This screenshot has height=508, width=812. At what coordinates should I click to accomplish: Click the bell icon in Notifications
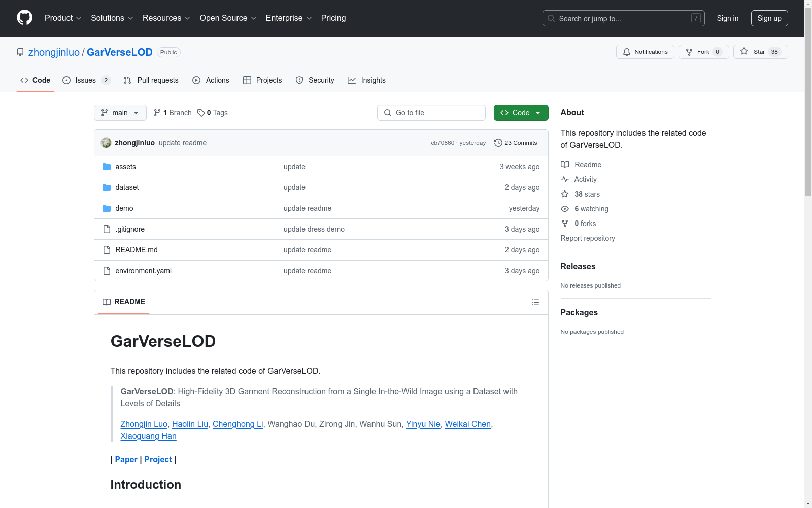[x=627, y=52]
